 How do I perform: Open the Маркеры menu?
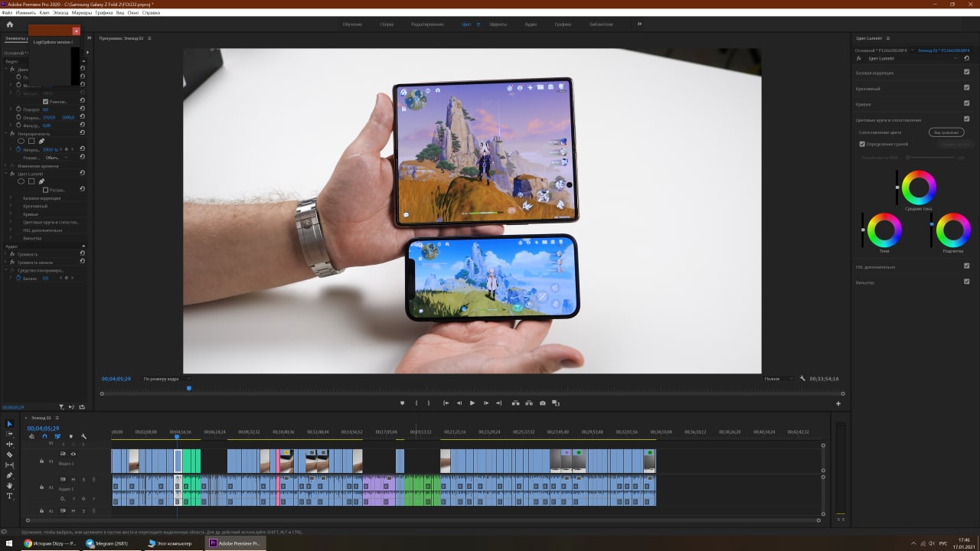(x=82, y=13)
